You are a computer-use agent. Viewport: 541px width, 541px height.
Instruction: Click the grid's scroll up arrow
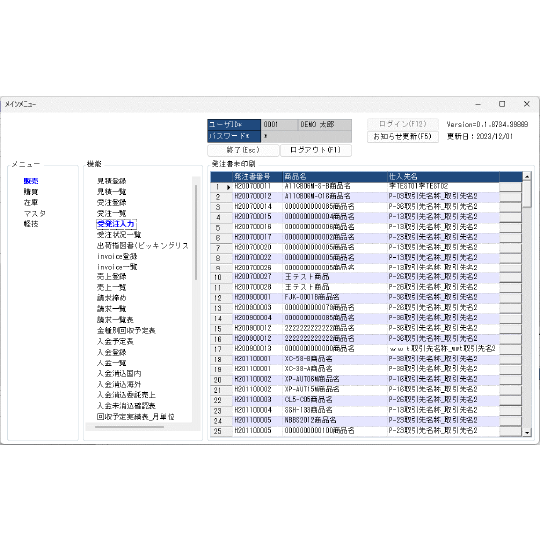tap(527, 177)
